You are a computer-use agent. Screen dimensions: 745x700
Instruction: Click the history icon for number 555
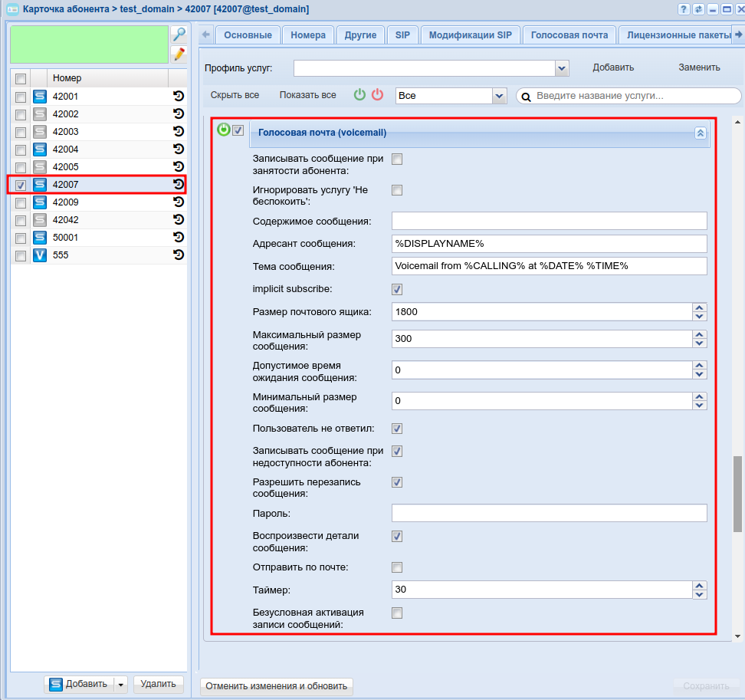point(179,255)
